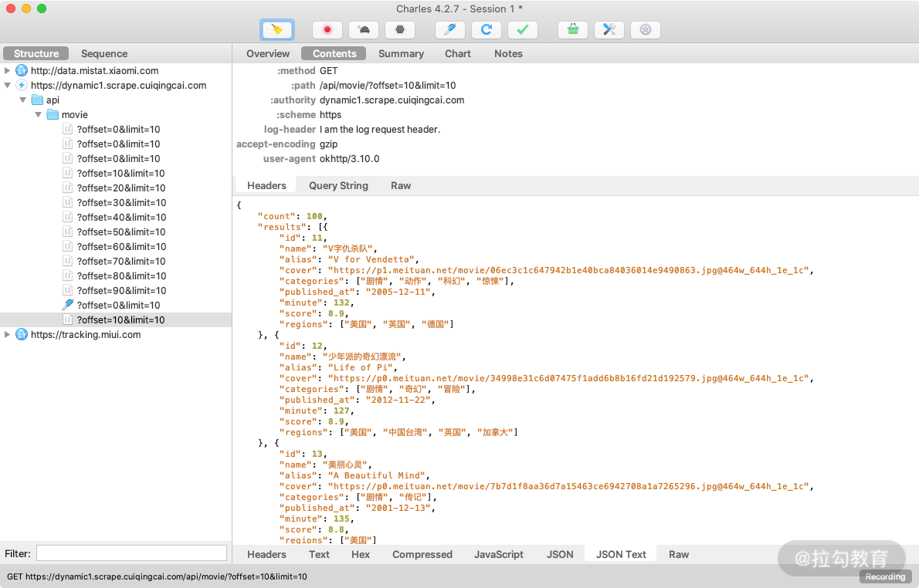Image resolution: width=919 pixels, height=588 pixels.
Task: Select the ?offset=50&limit=10 request entry
Action: coord(121,232)
